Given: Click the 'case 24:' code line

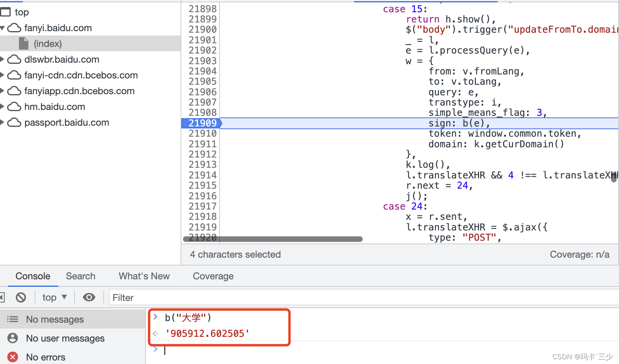Looking at the screenshot, I should (405, 206).
